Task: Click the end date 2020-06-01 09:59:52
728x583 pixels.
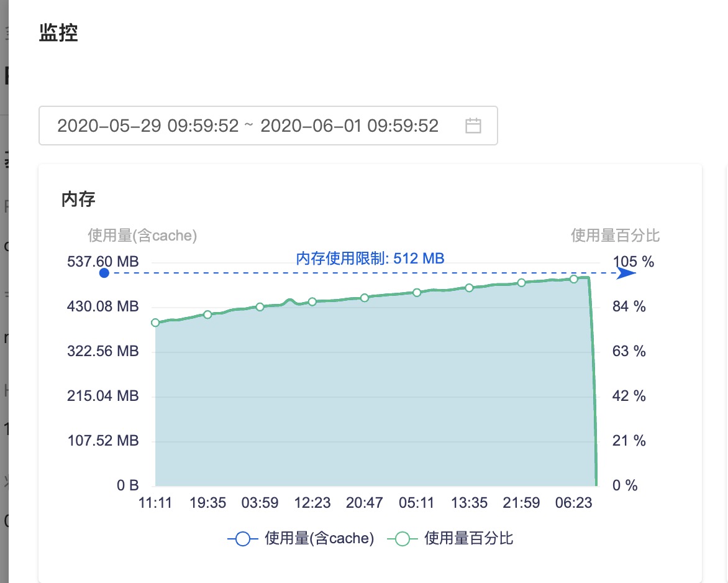Action: tap(350, 126)
